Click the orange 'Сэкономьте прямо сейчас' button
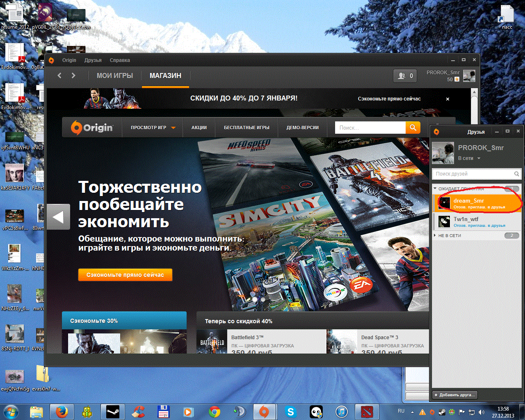This screenshot has height=420, width=525. tap(125, 275)
